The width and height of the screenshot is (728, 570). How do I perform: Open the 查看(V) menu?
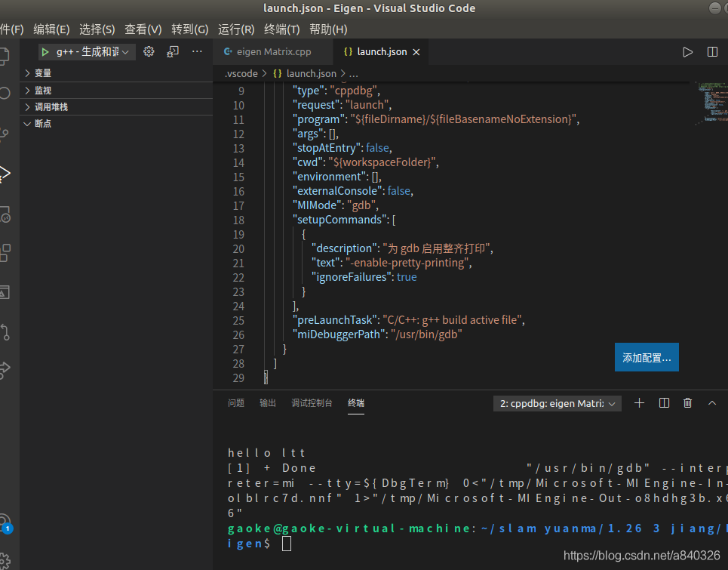pos(143,29)
